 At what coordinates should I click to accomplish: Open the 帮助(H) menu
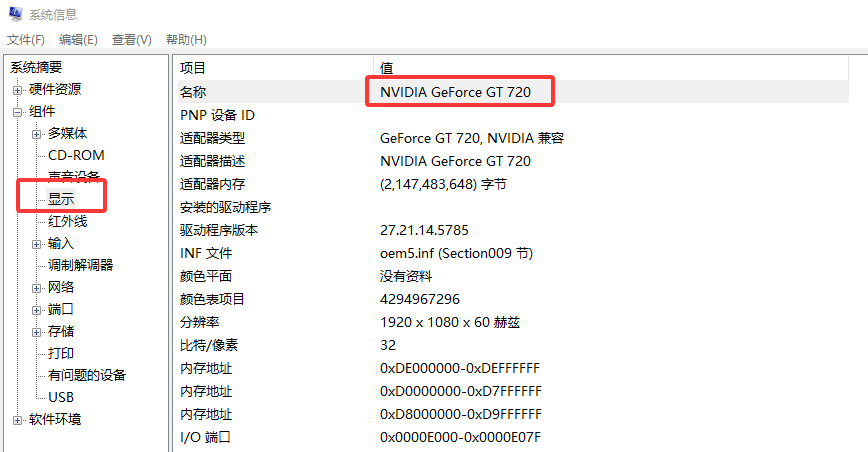click(x=186, y=40)
